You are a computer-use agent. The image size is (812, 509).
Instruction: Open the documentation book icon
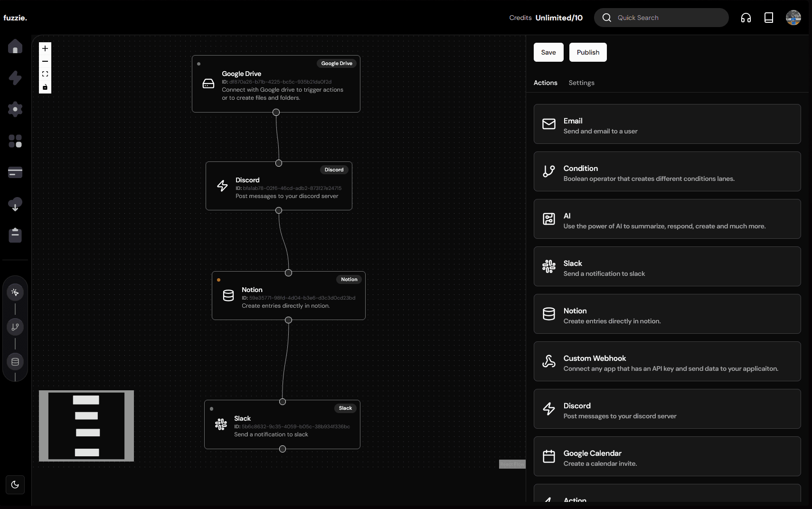click(769, 18)
